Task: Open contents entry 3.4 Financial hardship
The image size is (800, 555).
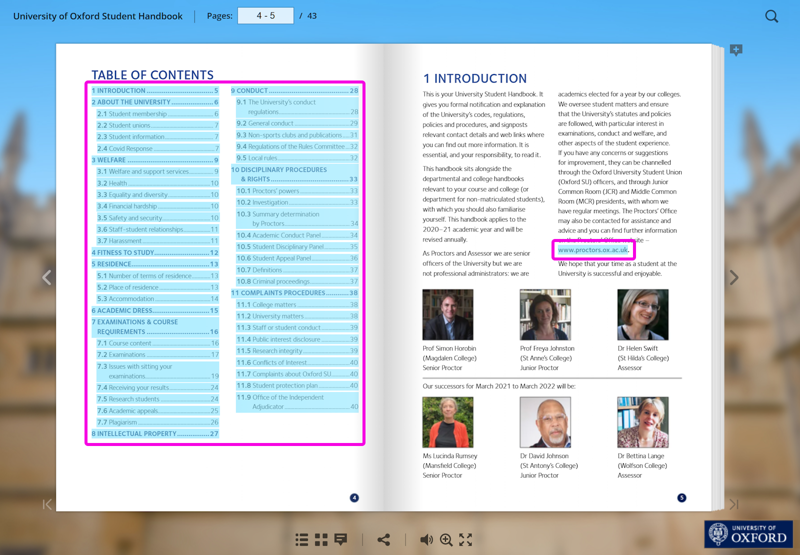Action: pos(158,206)
